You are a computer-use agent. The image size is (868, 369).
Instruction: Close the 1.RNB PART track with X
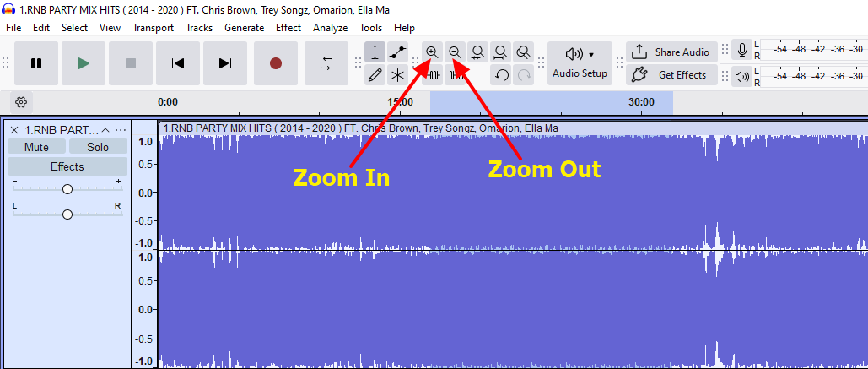[14, 130]
